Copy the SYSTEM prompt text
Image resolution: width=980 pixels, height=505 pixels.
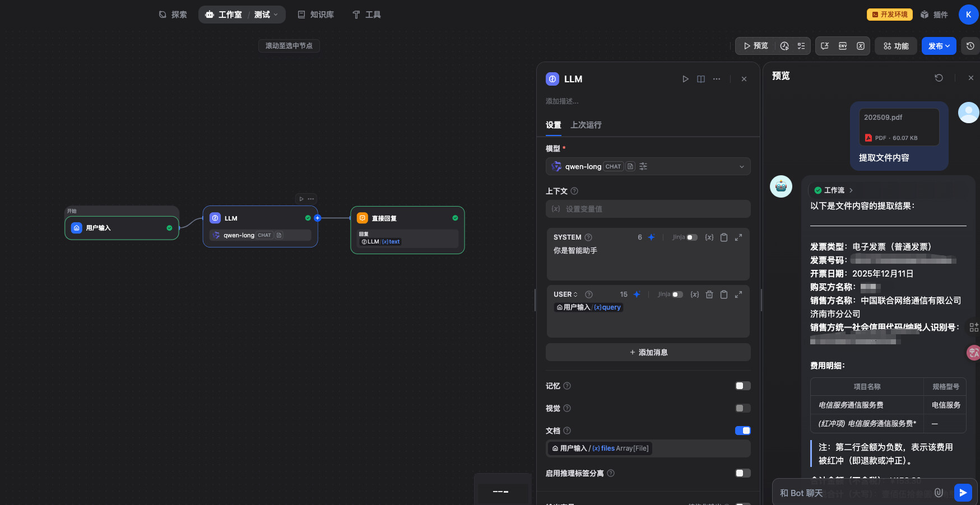coord(724,237)
